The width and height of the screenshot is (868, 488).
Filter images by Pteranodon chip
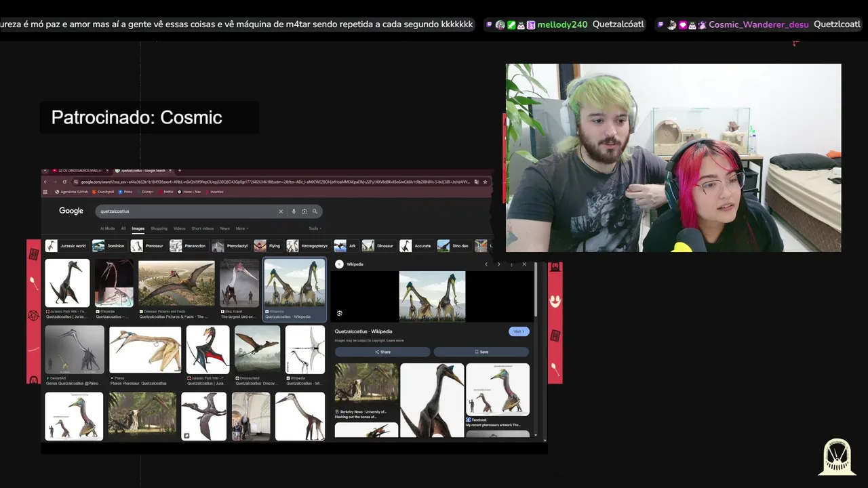(x=188, y=246)
